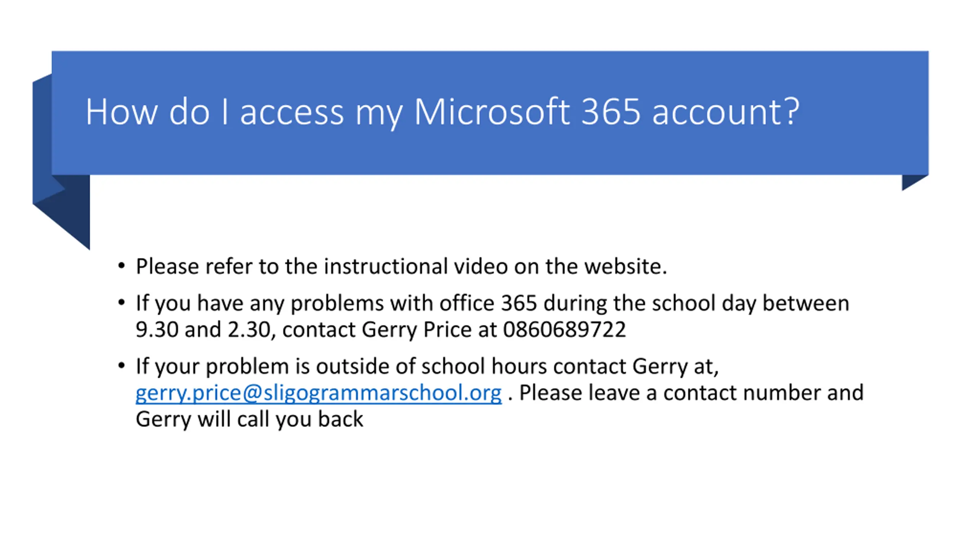Click the bullet dot before 'If your problem'

click(122, 366)
